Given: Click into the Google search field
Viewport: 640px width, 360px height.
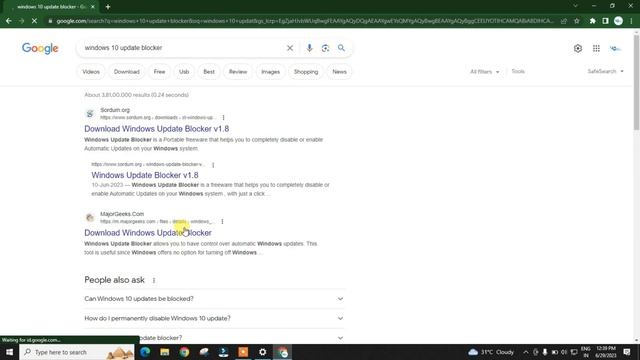Looking at the screenshot, I should 182,48.
